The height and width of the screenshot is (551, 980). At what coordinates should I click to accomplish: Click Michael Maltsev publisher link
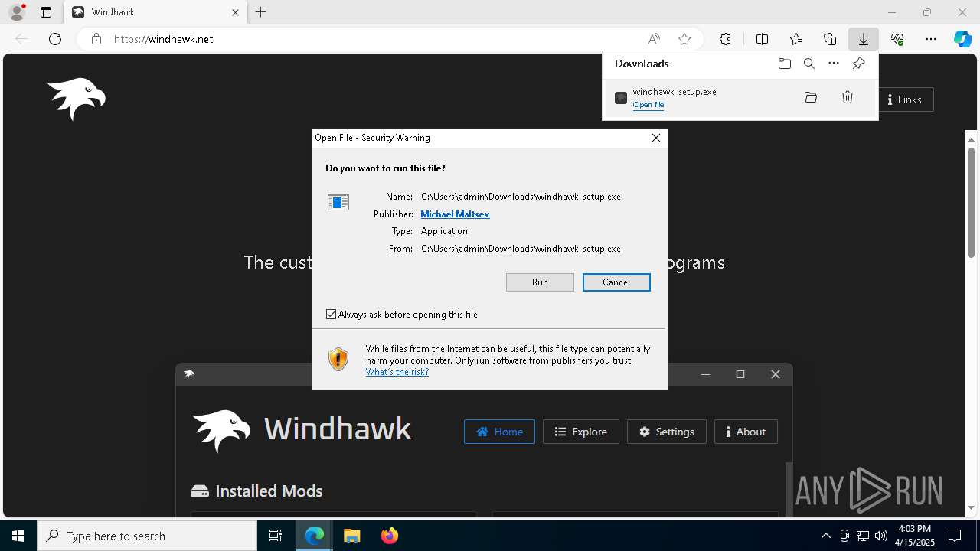pos(455,214)
